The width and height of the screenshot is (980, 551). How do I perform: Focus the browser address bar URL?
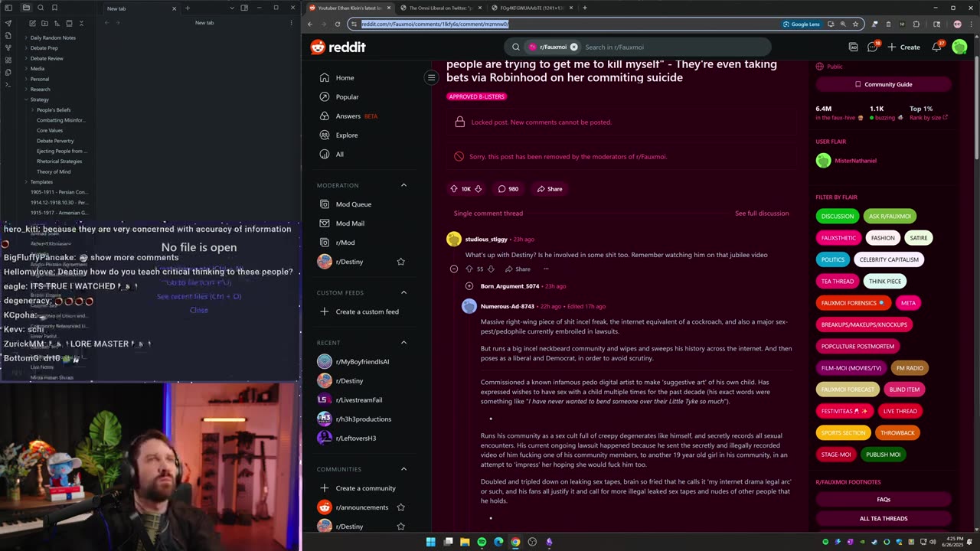click(435, 24)
